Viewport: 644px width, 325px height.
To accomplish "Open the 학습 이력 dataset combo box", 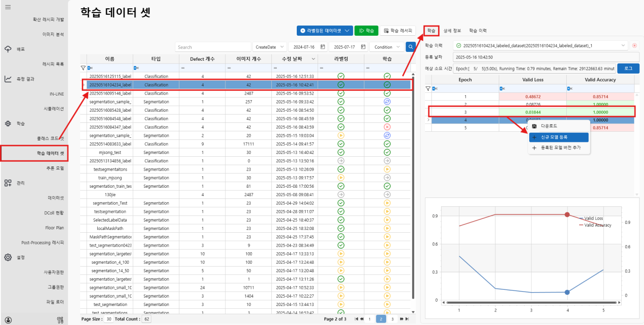I will point(540,45).
